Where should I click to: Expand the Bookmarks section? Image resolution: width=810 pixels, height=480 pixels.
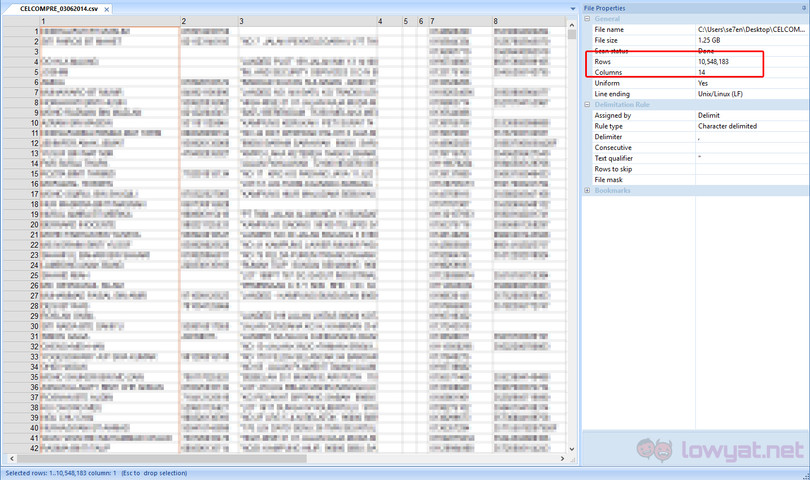587,190
